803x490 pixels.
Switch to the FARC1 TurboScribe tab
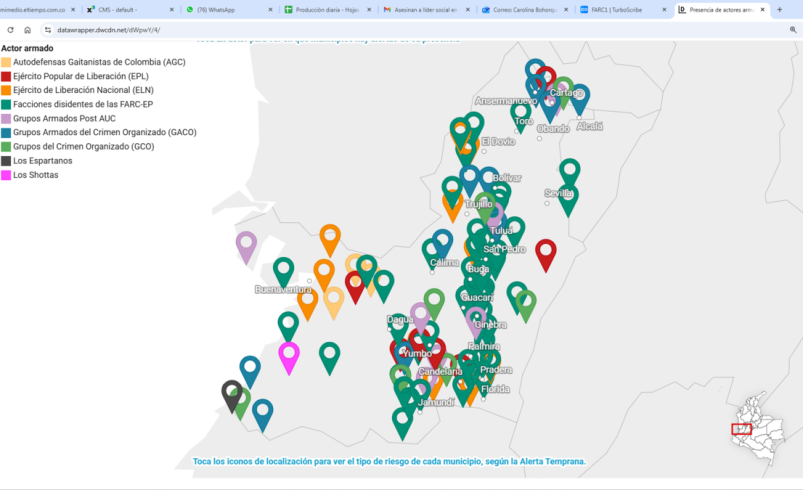618,9
